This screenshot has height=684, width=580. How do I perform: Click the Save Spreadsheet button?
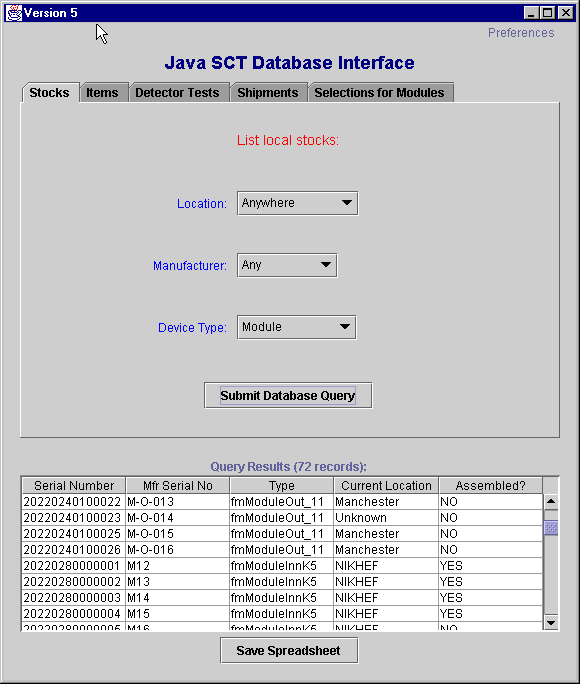pyautogui.click(x=289, y=651)
